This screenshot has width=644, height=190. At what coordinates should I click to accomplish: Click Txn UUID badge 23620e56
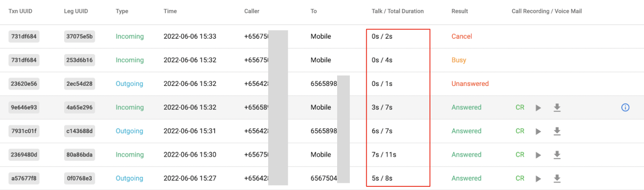[x=24, y=84]
